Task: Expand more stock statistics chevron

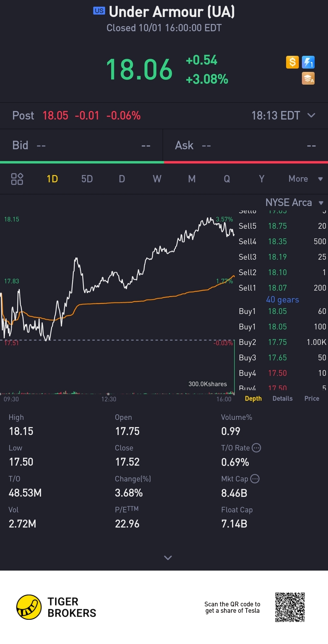Action: tap(168, 558)
